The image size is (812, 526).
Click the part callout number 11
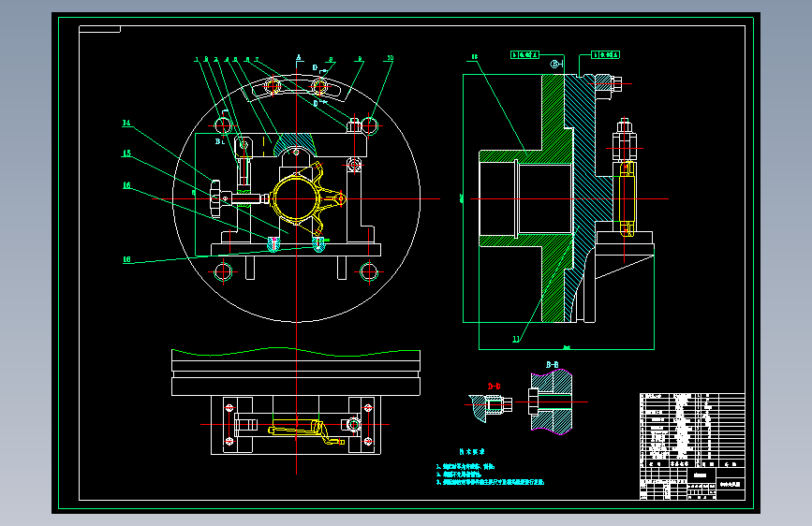(516, 339)
